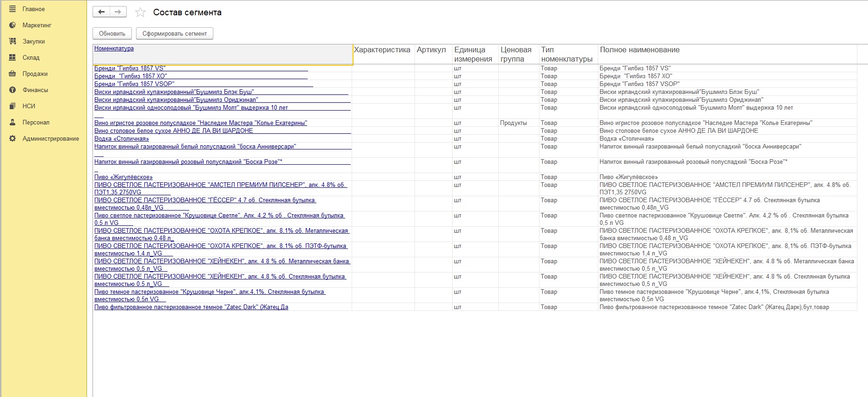Open the Персонал section

click(36, 122)
